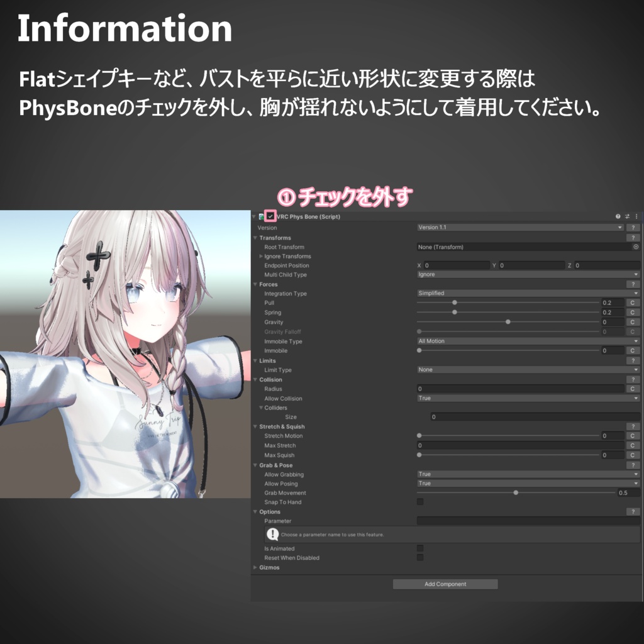Image resolution: width=644 pixels, height=644 pixels.
Task: Click the ? help button for Stretch & Squish
Action: pyautogui.click(x=633, y=427)
